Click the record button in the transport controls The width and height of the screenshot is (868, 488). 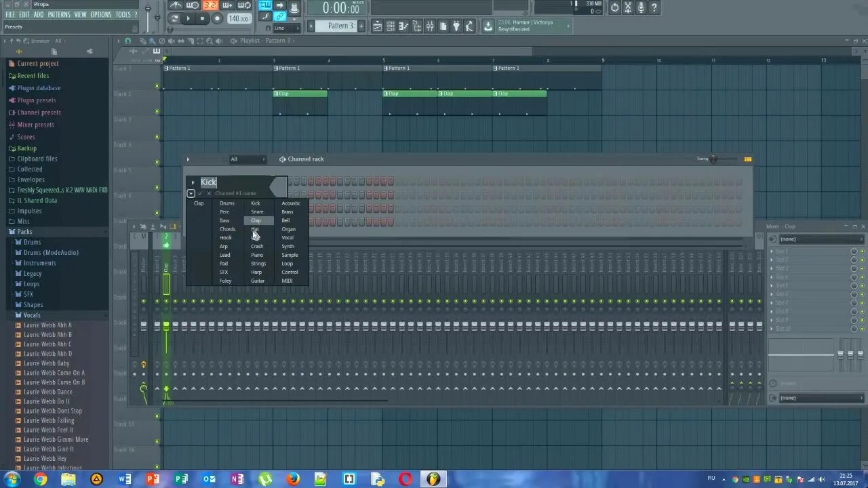(x=217, y=18)
